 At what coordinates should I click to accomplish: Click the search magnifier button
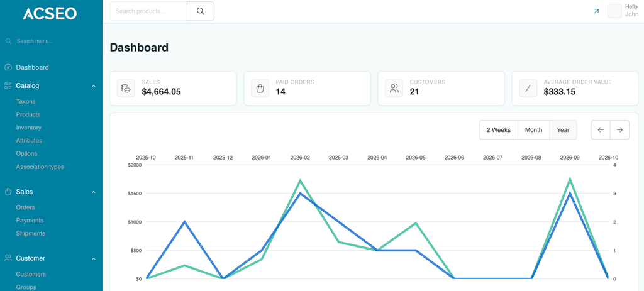[201, 11]
